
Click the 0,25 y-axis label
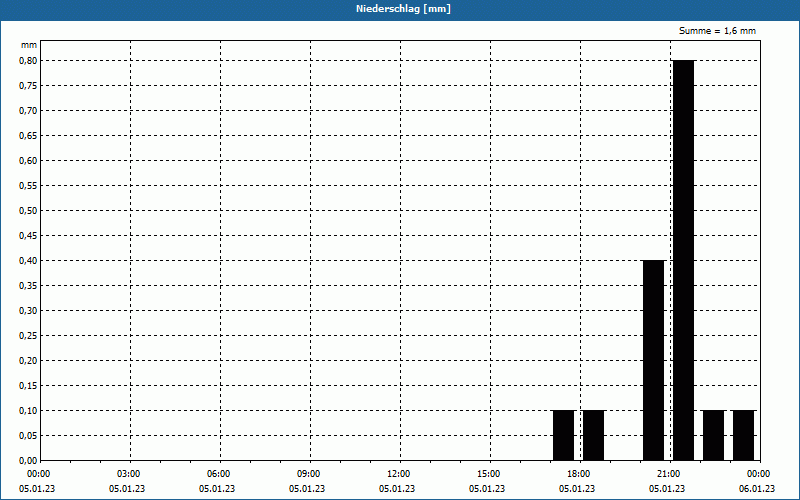point(28,336)
